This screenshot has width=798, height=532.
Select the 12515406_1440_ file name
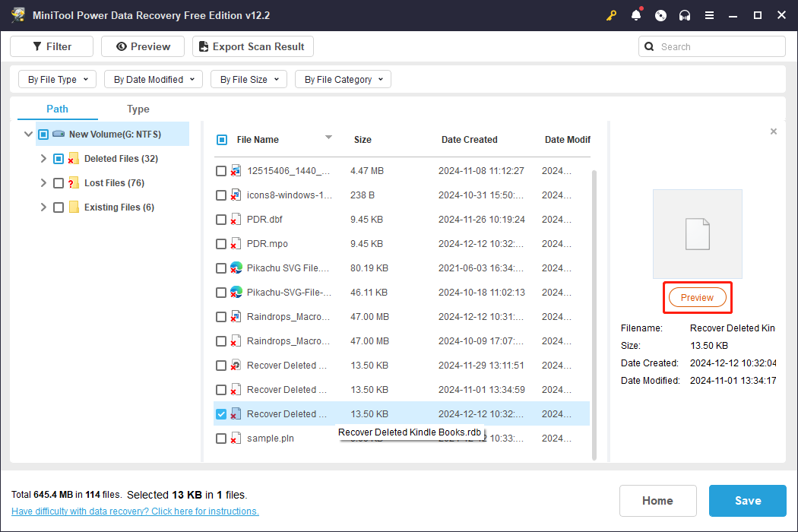pos(288,170)
